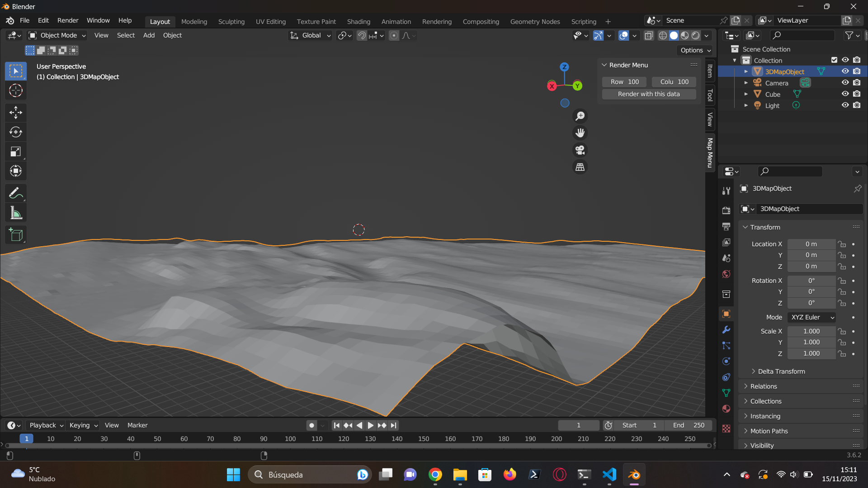The height and width of the screenshot is (488, 868).
Task: Toggle proportional editing button
Action: [394, 35]
